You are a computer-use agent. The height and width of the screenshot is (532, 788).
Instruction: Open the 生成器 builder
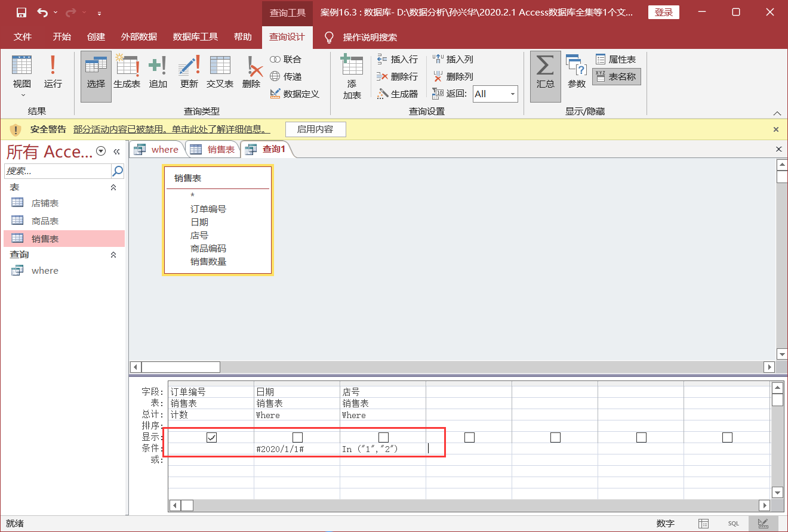(x=398, y=94)
